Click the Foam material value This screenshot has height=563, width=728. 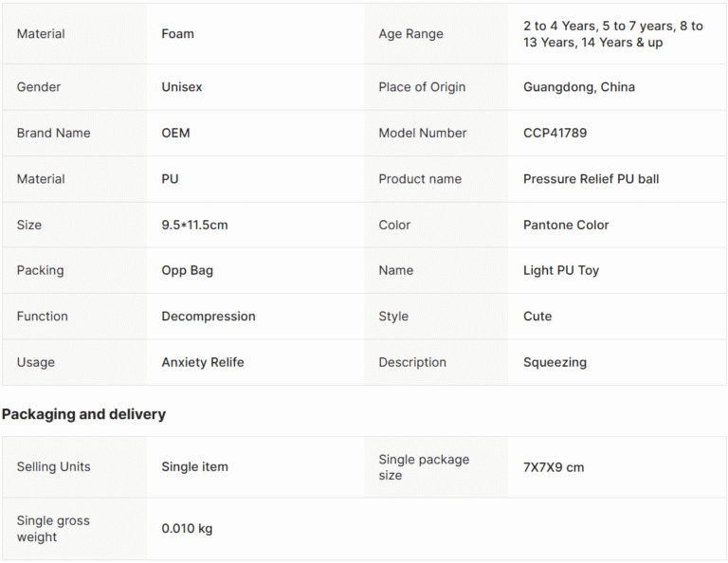pos(178,34)
